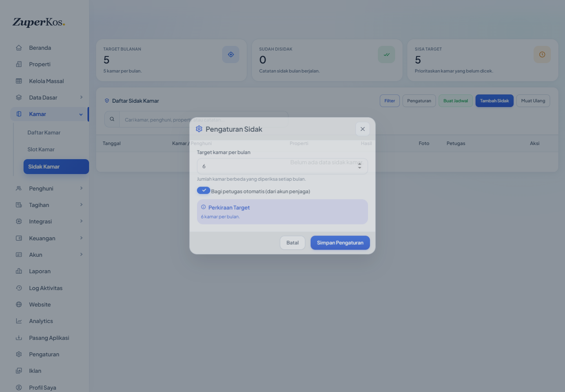
Task: Click the Buat Jadwal button
Action: [456, 101]
